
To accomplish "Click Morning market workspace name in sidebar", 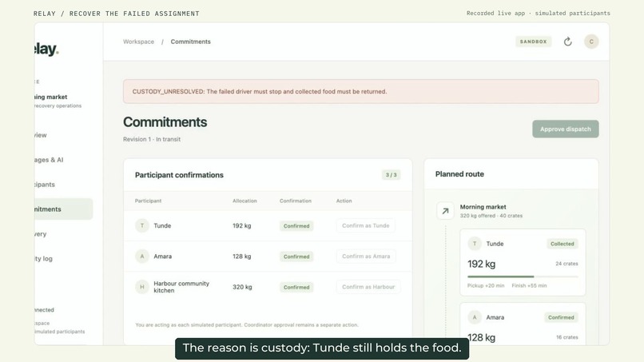I will pyautogui.click(x=50, y=97).
